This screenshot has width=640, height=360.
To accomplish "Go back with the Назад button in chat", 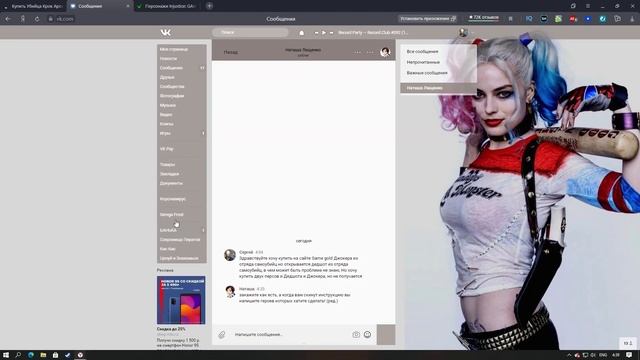I will 231,52.
